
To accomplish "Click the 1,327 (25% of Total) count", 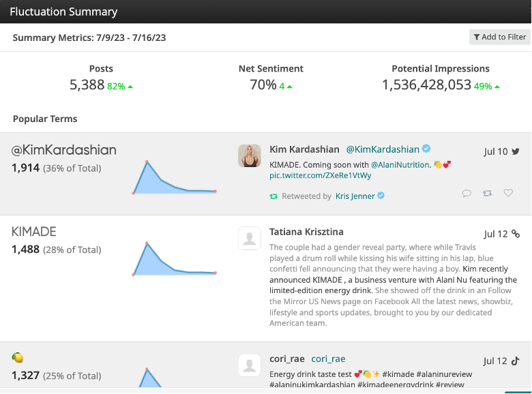I will click(57, 376).
